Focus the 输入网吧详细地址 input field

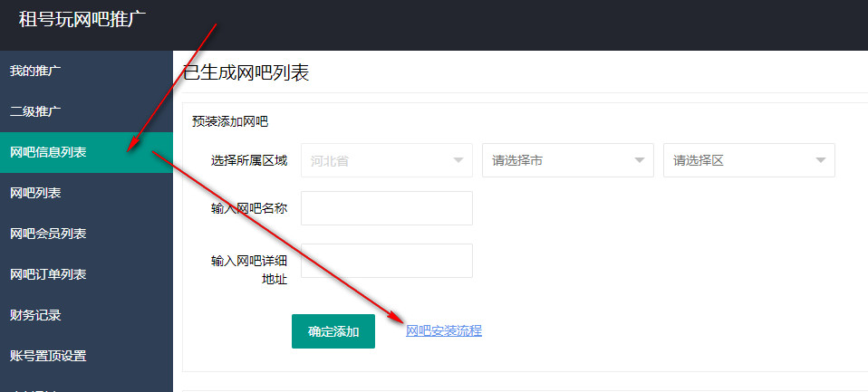point(386,261)
